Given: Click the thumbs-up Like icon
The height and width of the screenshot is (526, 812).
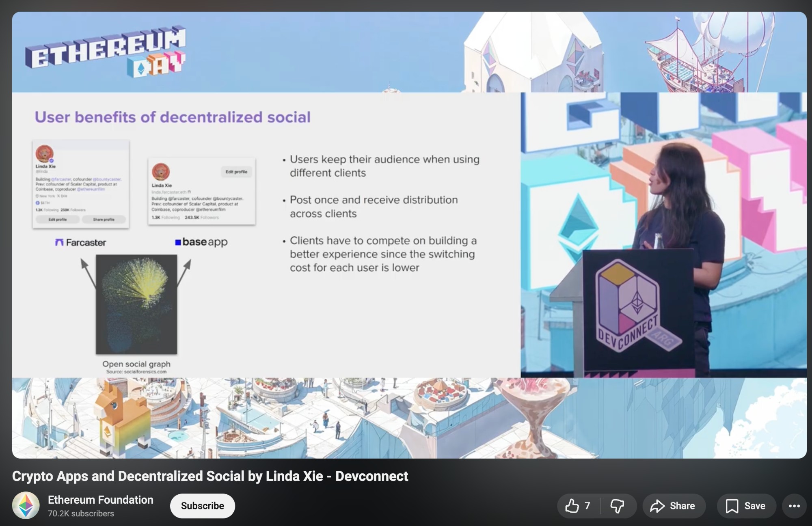Looking at the screenshot, I should [x=572, y=506].
